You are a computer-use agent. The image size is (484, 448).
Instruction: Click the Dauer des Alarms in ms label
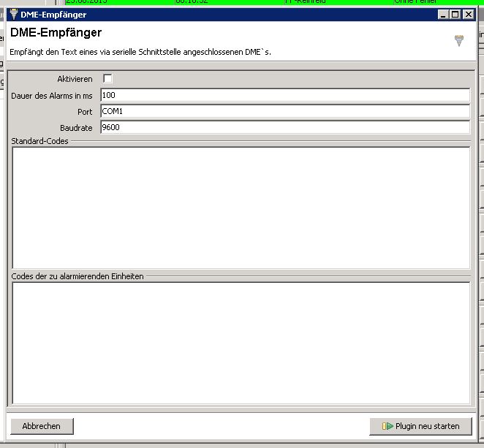click(x=52, y=96)
